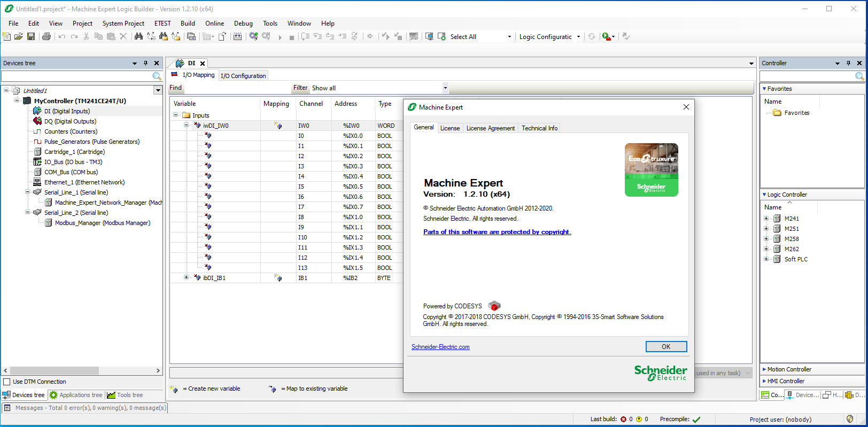Open the Select All dropdown
The image size is (868, 427).
coord(509,37)
